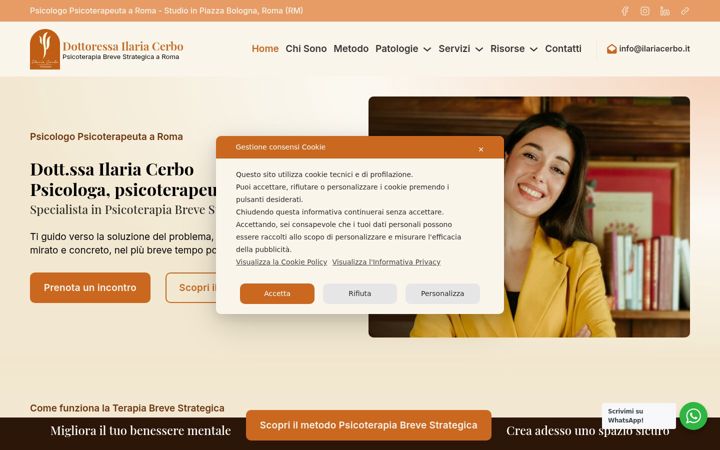This screenshot has height=450, width=720.
Task: Click the green WhatsApp chat icon
Action: 693,416
